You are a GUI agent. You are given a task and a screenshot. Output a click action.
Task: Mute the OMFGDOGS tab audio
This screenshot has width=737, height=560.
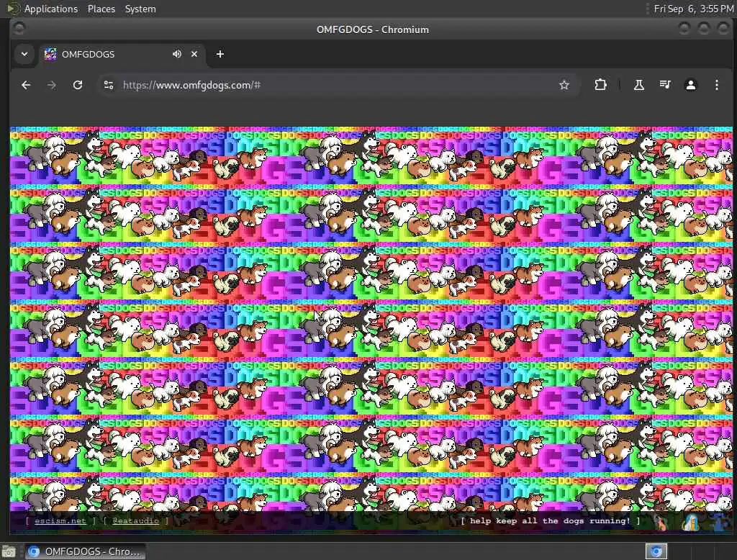click(177, 54)
